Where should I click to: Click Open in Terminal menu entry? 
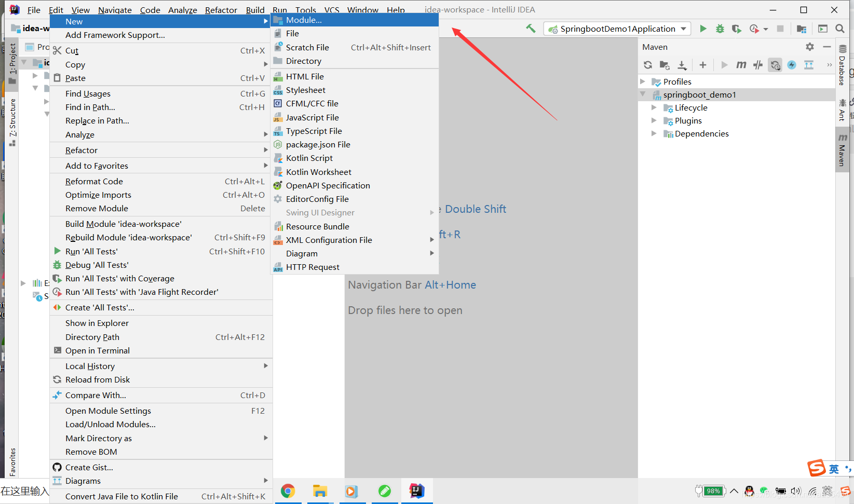pos(161,350)
